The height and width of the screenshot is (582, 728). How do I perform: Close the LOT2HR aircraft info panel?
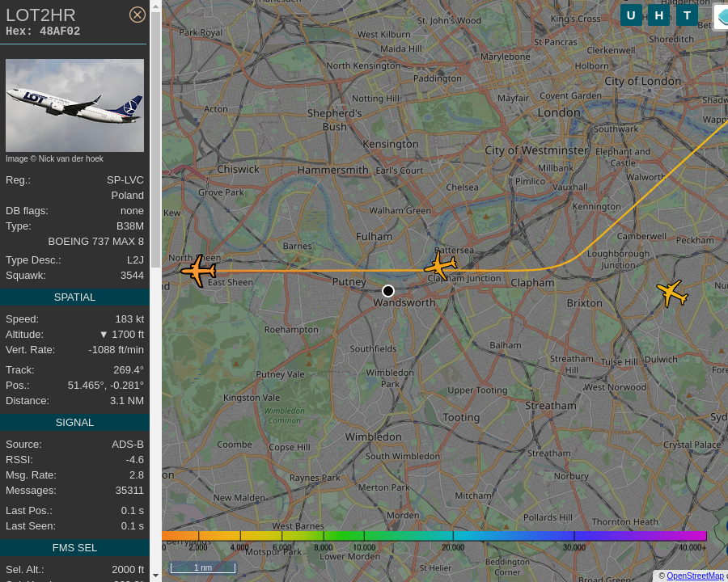point(137,15)
